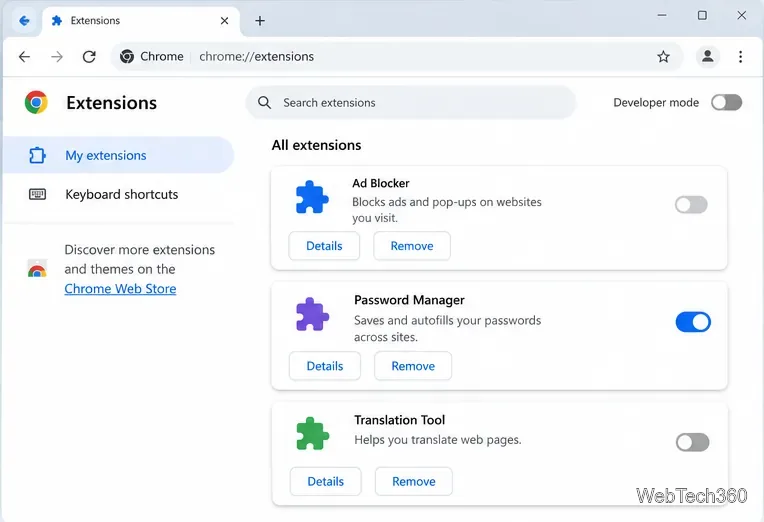This screenshot has width=764, height=522.
Task: Open the Chrome Web Store link
Action: pyautogui.click(x=120, y=289)
